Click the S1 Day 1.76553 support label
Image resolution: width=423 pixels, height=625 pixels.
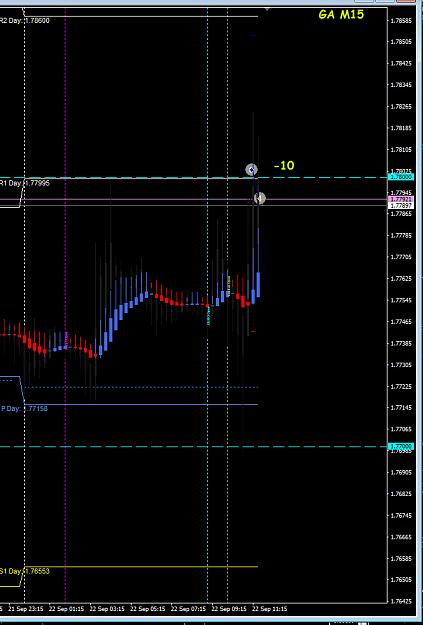click(25, 571)
